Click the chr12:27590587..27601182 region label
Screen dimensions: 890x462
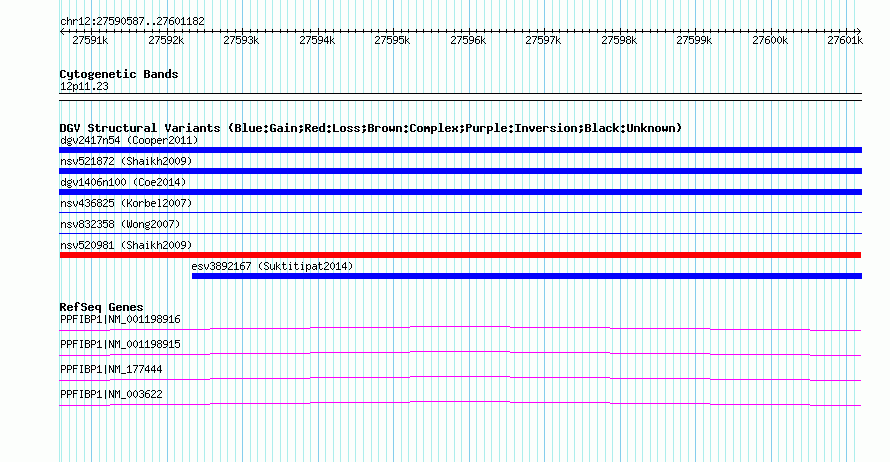[x=132, y=22]
